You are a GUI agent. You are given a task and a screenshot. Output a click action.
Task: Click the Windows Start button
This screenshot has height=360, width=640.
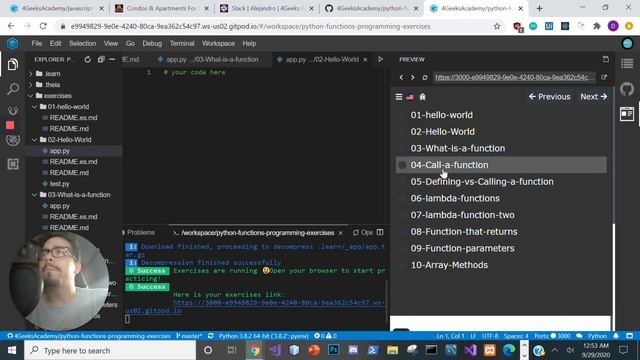pos(12,350)
